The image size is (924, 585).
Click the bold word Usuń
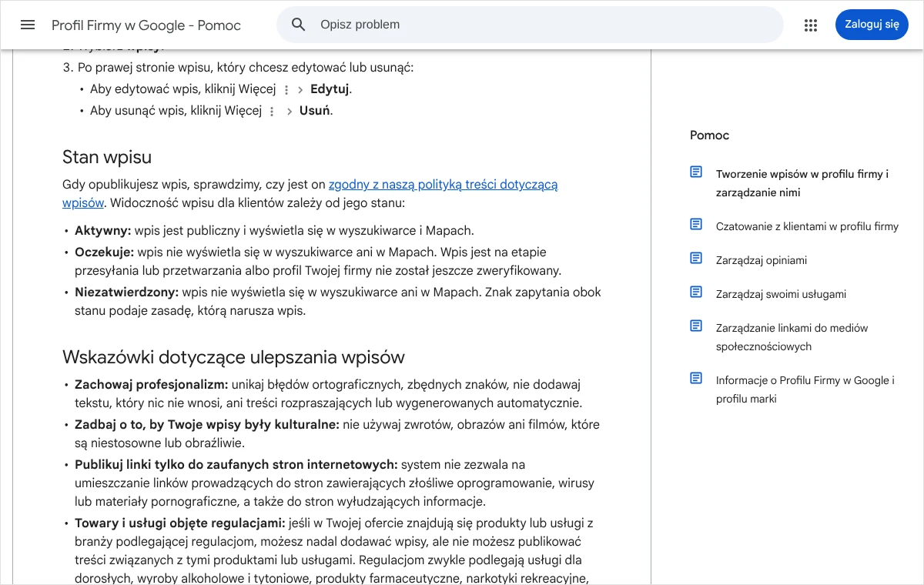[x=314, y=111]
